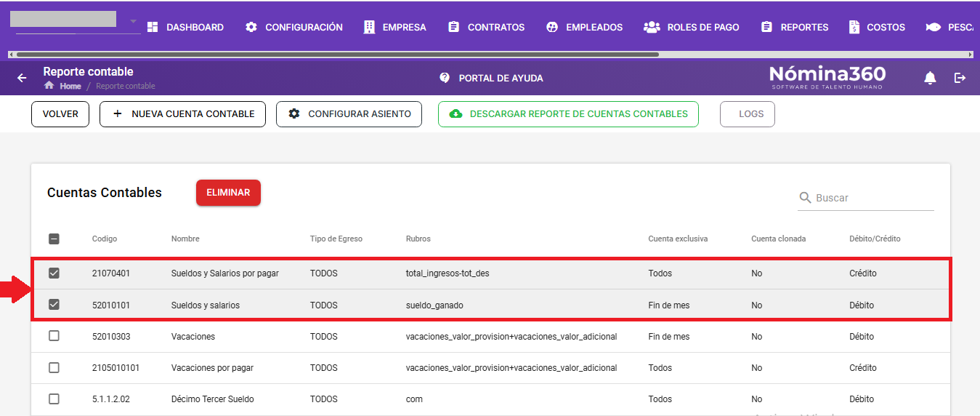Open the Costos menu
Viewport: 980px width, 416px height.
pos(877,27)
